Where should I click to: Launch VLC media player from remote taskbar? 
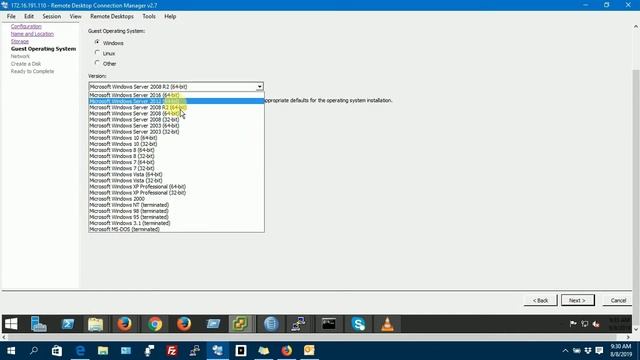[387, 324]
